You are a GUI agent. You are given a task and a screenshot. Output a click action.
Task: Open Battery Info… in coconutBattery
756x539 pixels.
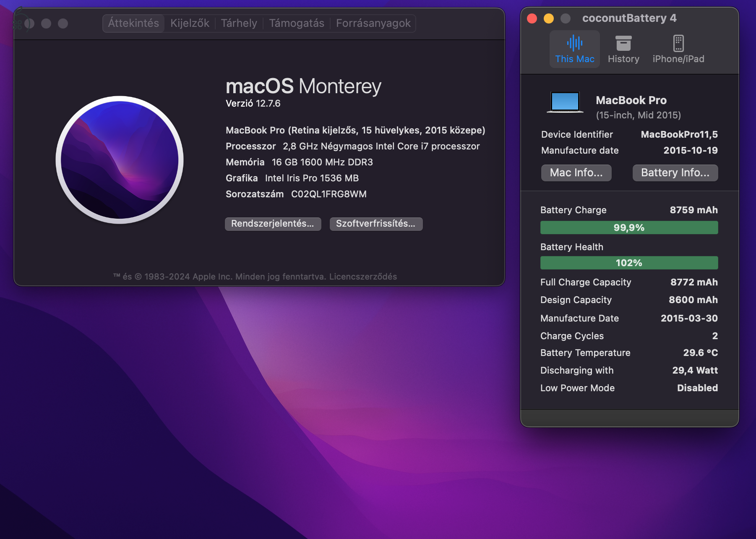coord(675,173)
